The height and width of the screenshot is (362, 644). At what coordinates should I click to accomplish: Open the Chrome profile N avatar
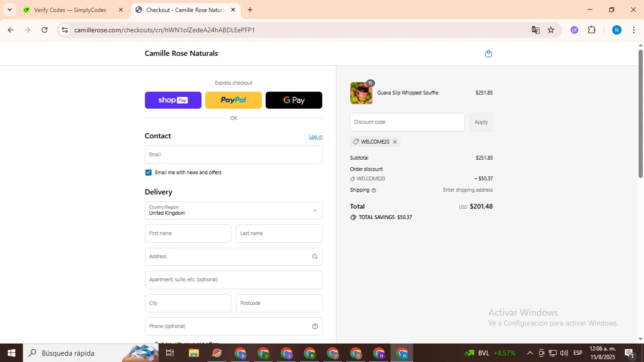point(617,30)
